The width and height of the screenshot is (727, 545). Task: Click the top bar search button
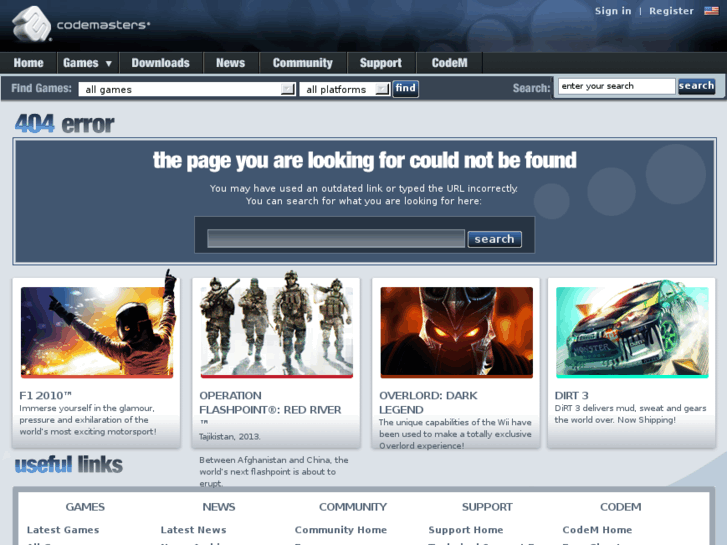(696, 86)
